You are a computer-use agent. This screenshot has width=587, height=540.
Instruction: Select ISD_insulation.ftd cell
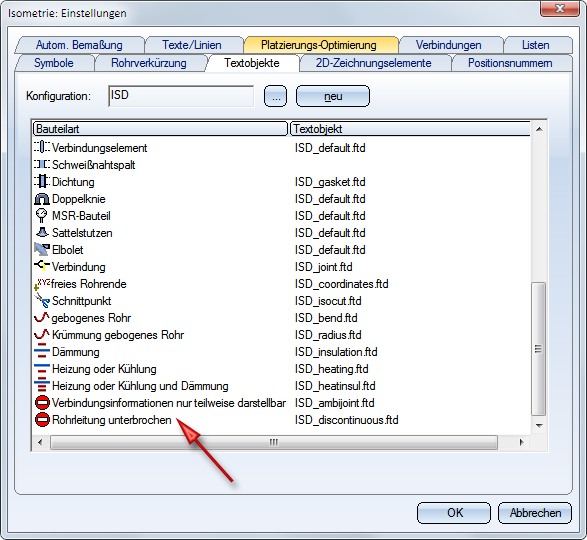(x=336, y=352)
